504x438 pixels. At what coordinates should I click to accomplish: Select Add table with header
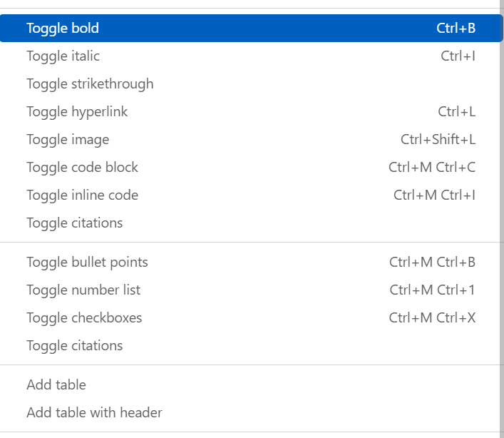[94, 413]
